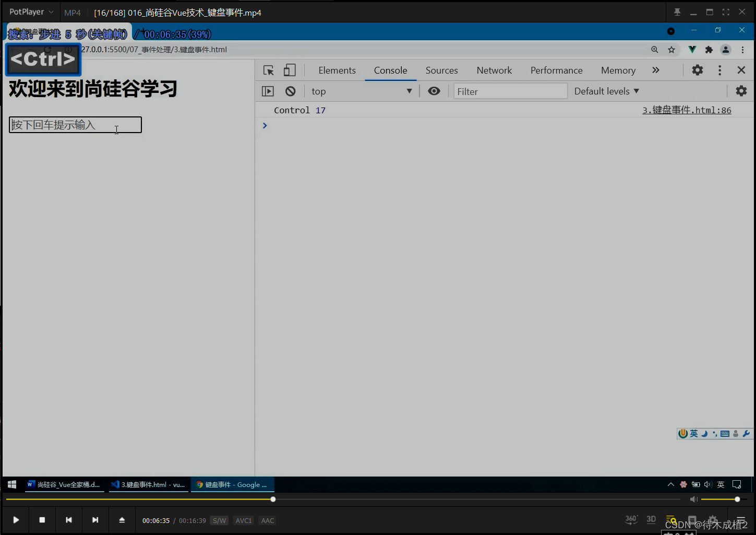Click the console prompt arrow line
The height and width of the screenshot is (535, 756).
(265, 125)
